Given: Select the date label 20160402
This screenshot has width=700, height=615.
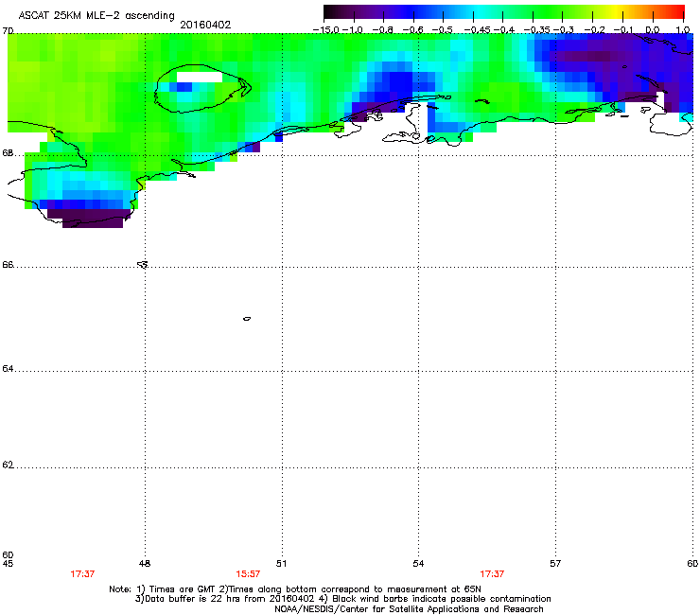Looking at the screenshot, I should [x=205, y=25].
